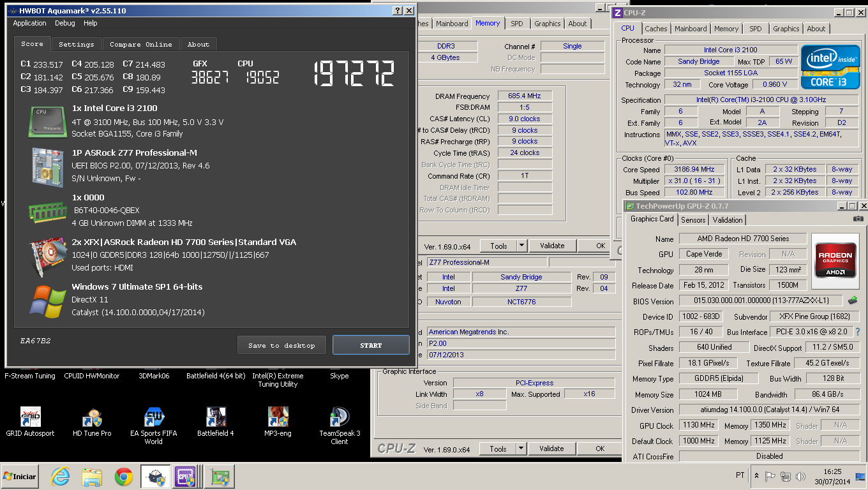Click the Bus Interface question mark in GPU-Z

858,332
